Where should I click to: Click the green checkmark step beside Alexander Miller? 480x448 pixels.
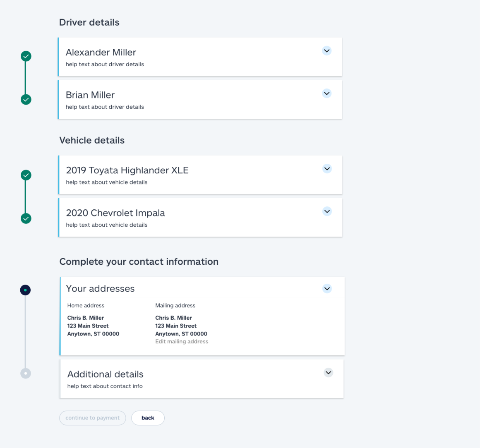(26, 56)
